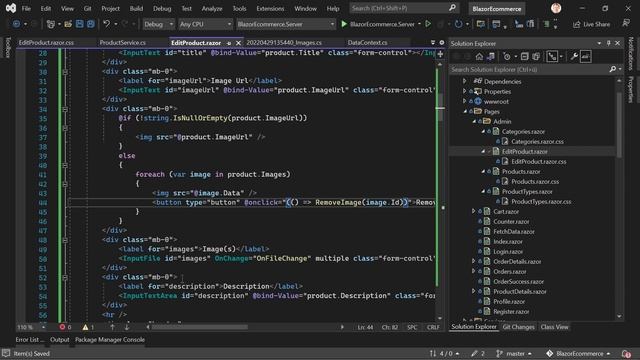
Task: Switch to ProductService.cs tab
Action: pyautogui.click(x=122, y=42)
